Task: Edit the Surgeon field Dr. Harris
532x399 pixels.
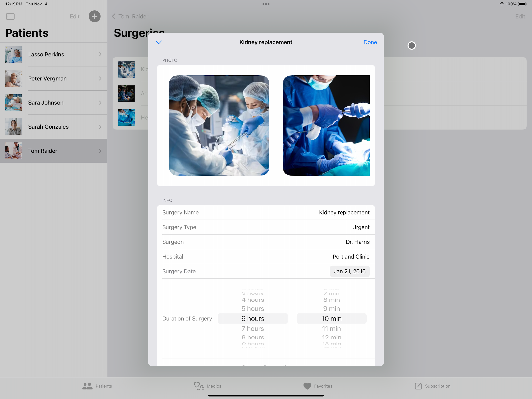Action: tap(266, 242)
